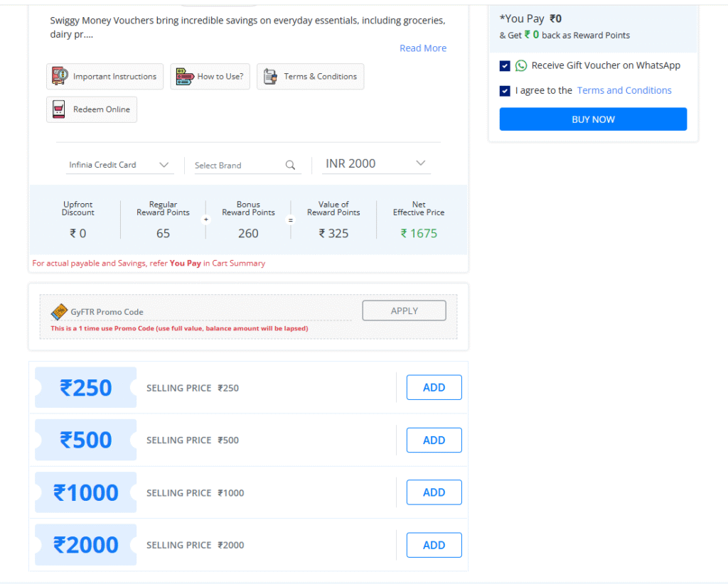Select the ₹500 voucher denomination tile
This screenshot has width=728, height=584.
(x=85, y=439)
